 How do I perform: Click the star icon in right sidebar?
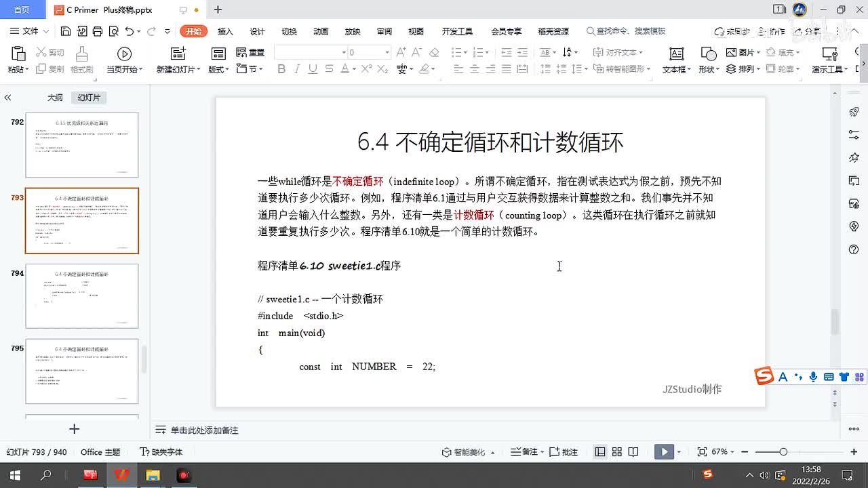(854, 158)
